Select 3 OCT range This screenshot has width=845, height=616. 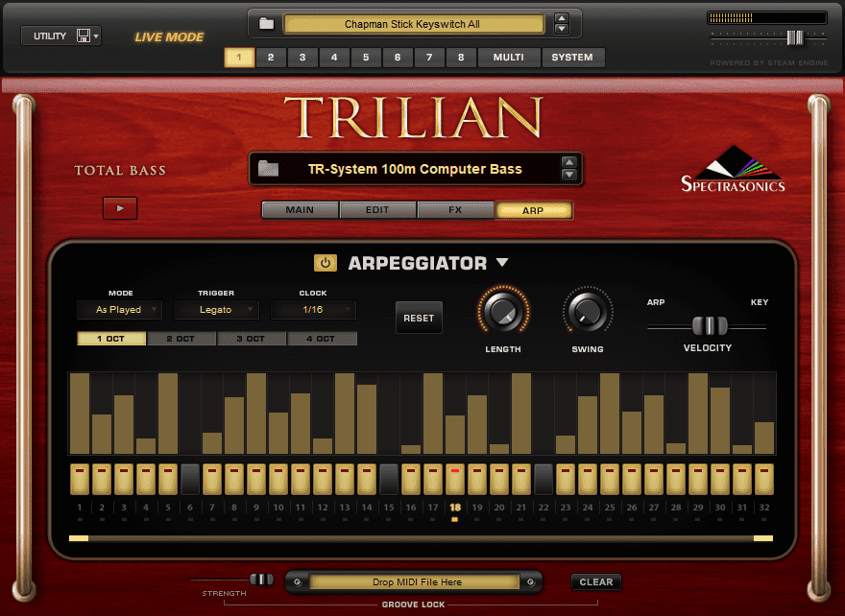click(251, 339)
